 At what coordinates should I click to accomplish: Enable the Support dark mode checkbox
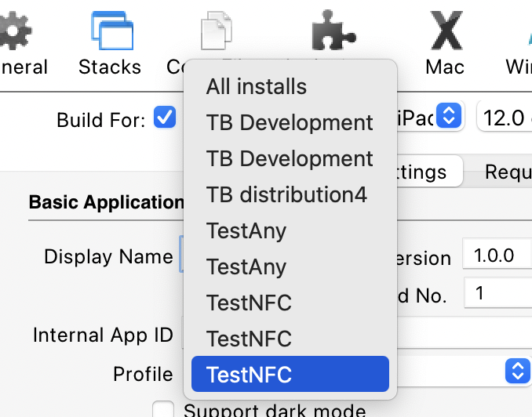click(x=163, y=410)
